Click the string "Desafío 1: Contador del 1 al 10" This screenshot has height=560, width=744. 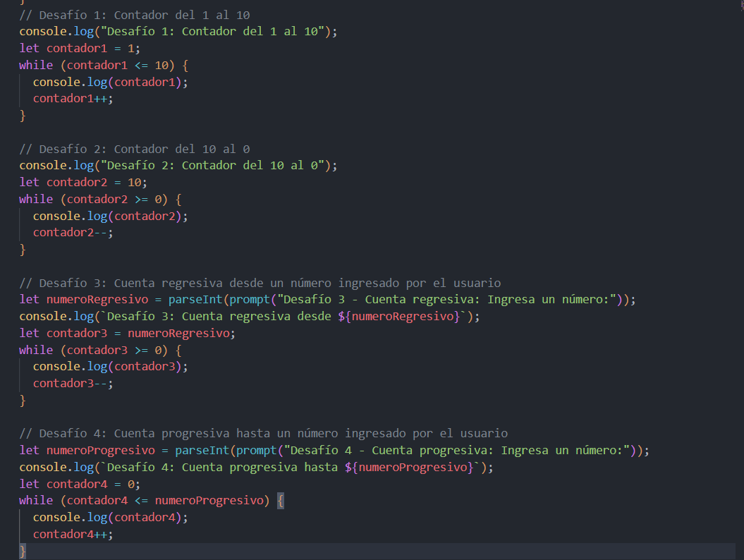tap(212, 31)
